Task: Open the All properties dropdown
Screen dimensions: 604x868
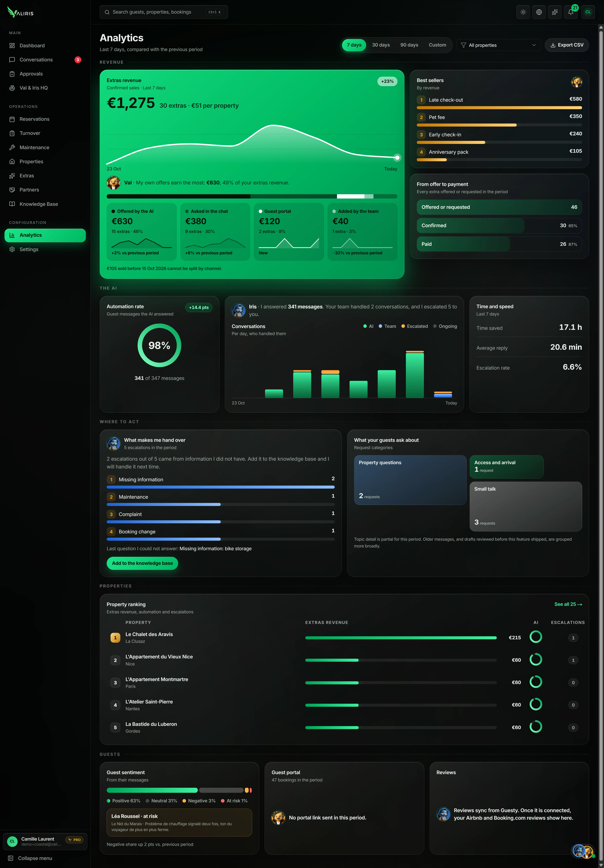Action: point(498,45)
